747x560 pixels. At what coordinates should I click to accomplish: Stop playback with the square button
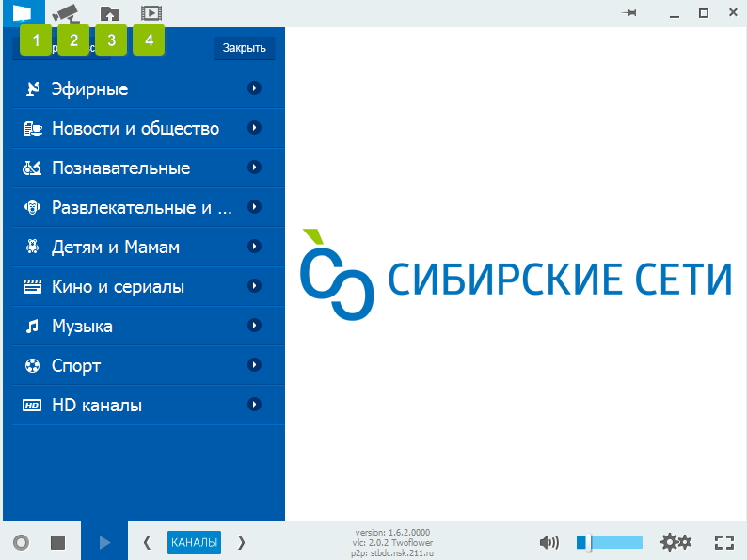[x=58, y=542]
